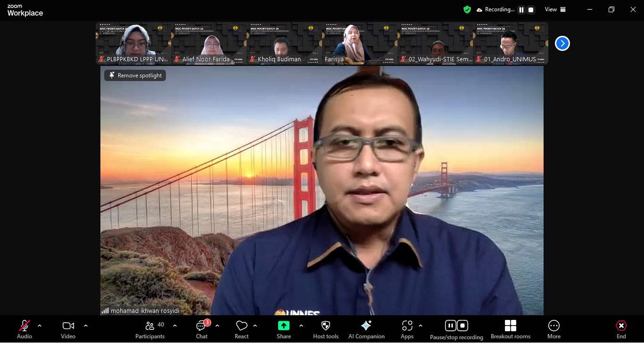Open Breakout rooms
This screenshot has width=644, height=343.
(510, 329)
